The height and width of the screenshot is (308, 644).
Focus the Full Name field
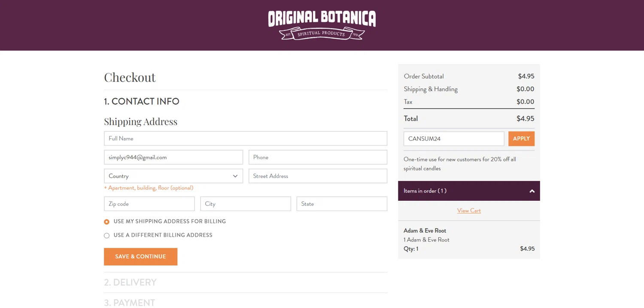tap(246, 139)
